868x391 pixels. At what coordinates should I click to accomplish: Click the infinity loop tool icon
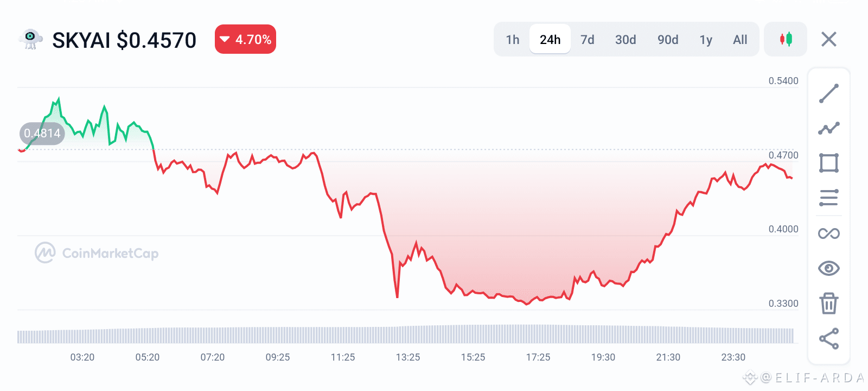tap(829, 234)
